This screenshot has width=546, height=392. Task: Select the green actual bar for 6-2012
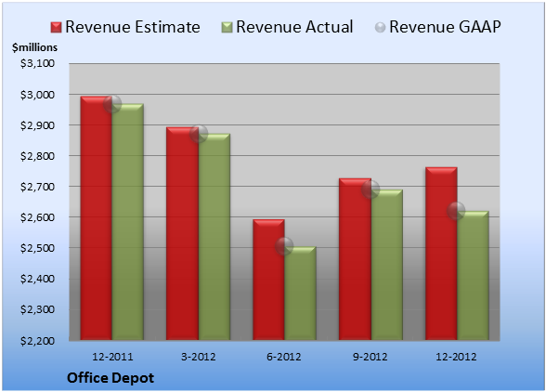point(300,294)
